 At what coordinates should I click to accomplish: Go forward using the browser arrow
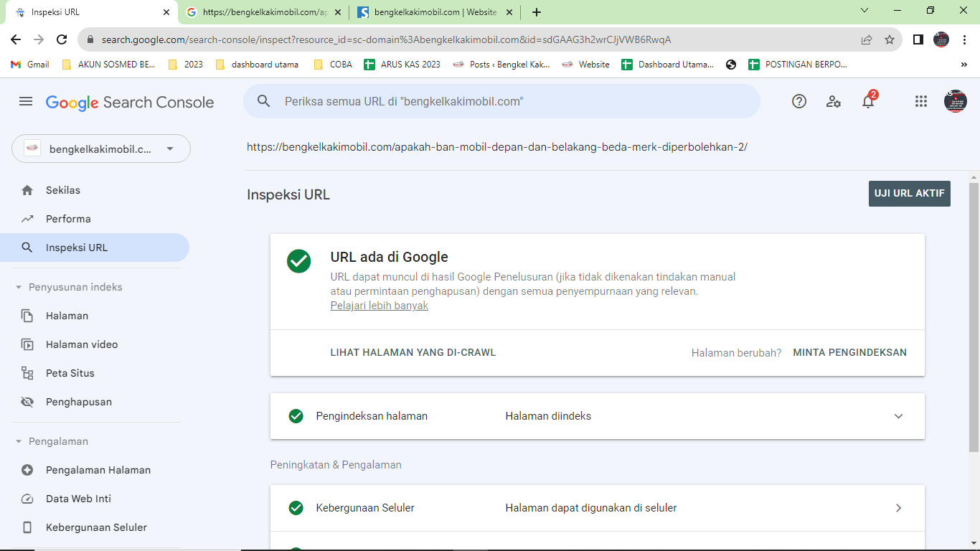coord(39,39)
